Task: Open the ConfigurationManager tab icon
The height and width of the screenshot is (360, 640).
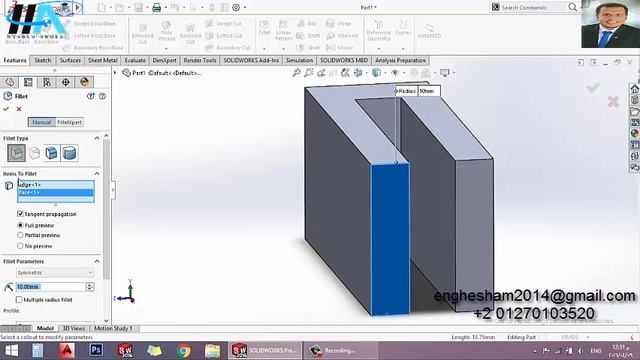Action: tap(47, 82)
